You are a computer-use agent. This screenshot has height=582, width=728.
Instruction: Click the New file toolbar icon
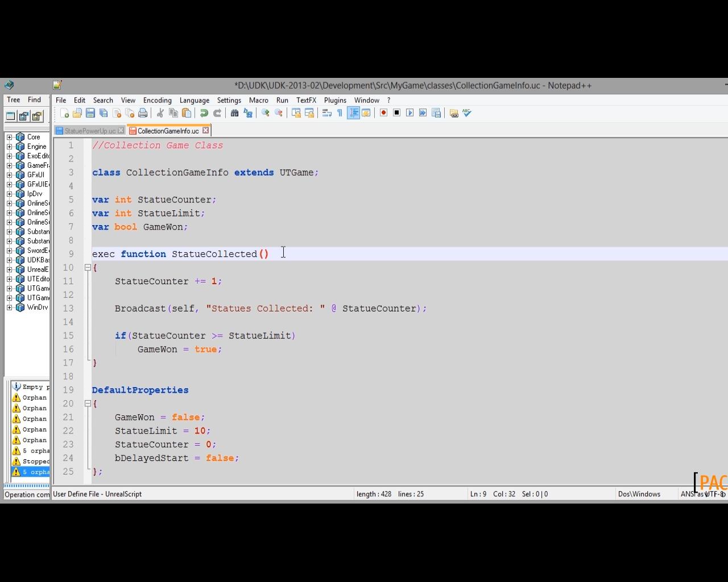[64, 113]
